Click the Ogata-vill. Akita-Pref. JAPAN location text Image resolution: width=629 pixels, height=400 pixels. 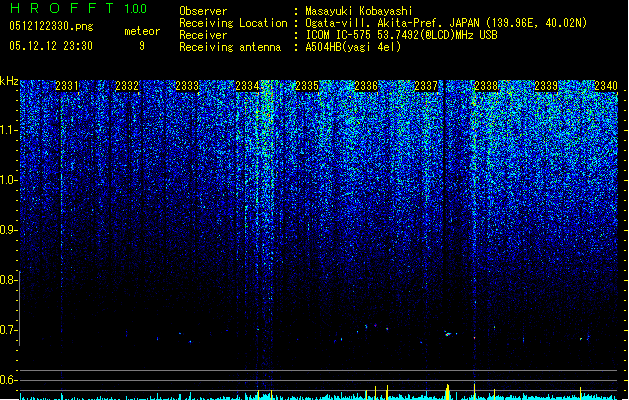click(446, 23)
